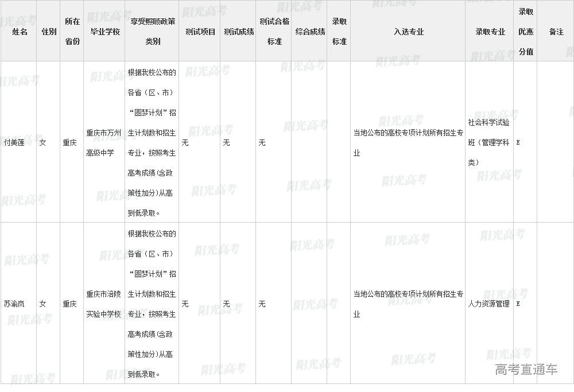Screen dimensions: 574x392
Task: Select the 录取标准 column header
Action: pyautogui.click(x=339, y=32)
